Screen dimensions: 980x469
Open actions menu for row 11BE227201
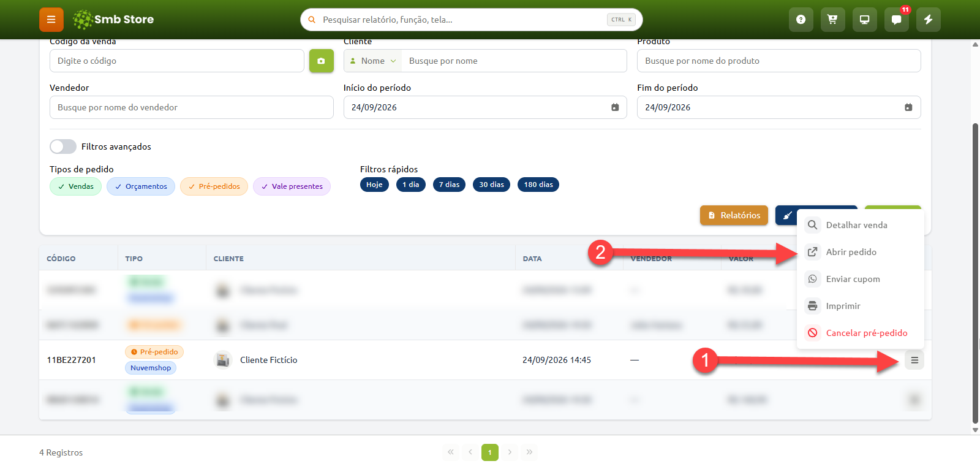[914, 360]
